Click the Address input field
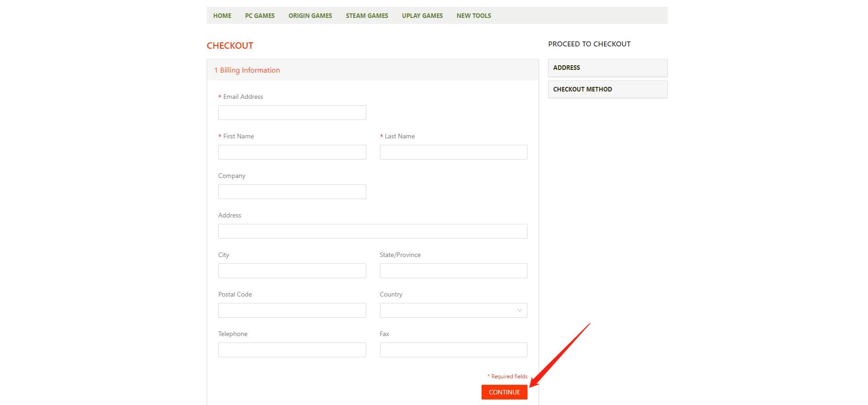Screen dimensions: 868x405 372,231
